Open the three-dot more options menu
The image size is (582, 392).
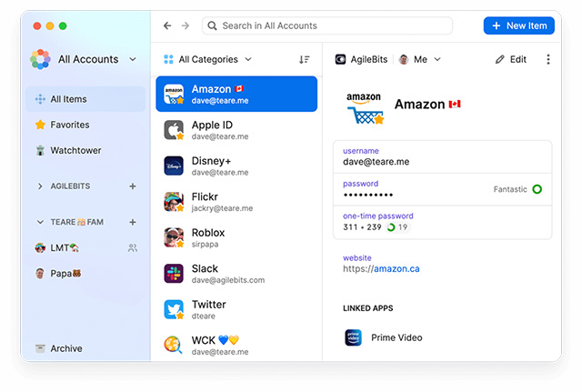[548, 59]
